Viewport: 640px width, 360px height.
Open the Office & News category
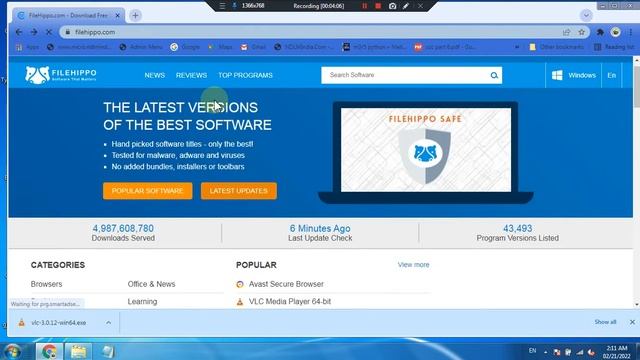click(x=151, y=284)
